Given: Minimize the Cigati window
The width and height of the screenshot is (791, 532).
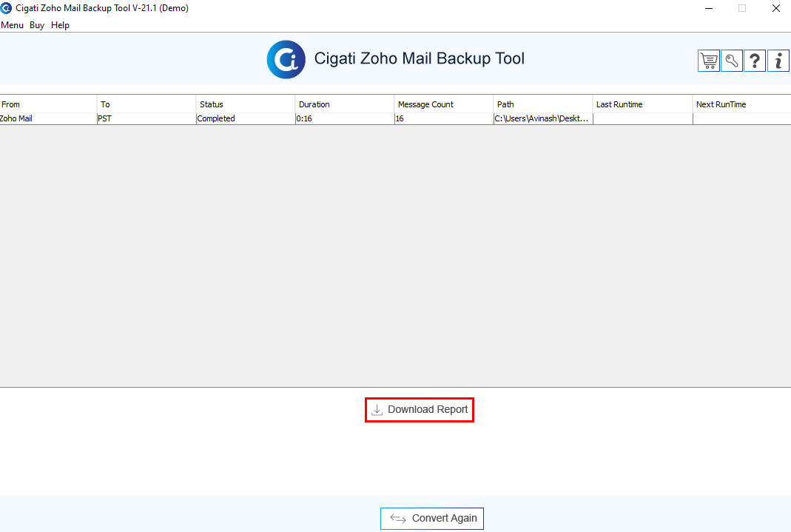Looking at the screenshot, I should pyautogui.click(x=709, y=8).
